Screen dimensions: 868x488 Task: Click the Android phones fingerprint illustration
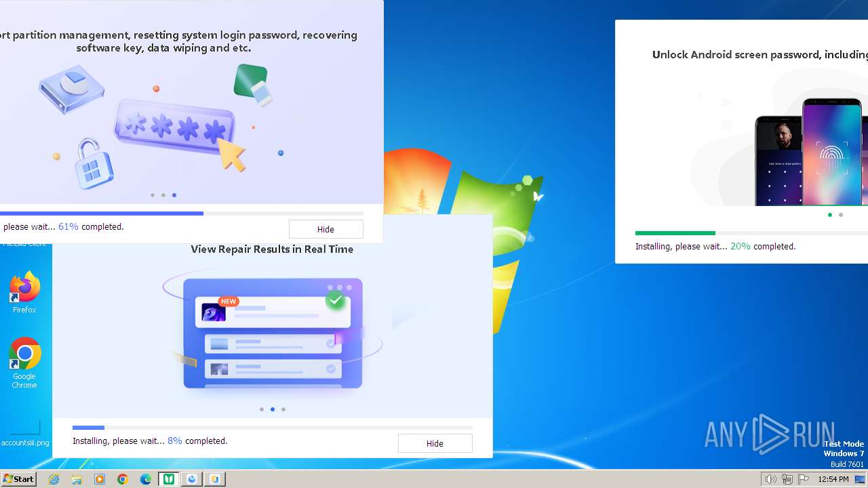pyautogui.click(x=812, y=152)
